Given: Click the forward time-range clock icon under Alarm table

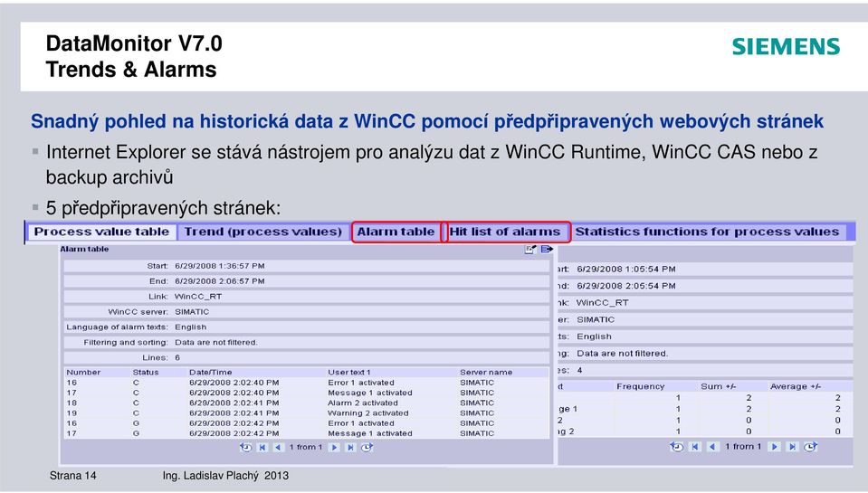Looking at the screenshot, I should 367,447.
